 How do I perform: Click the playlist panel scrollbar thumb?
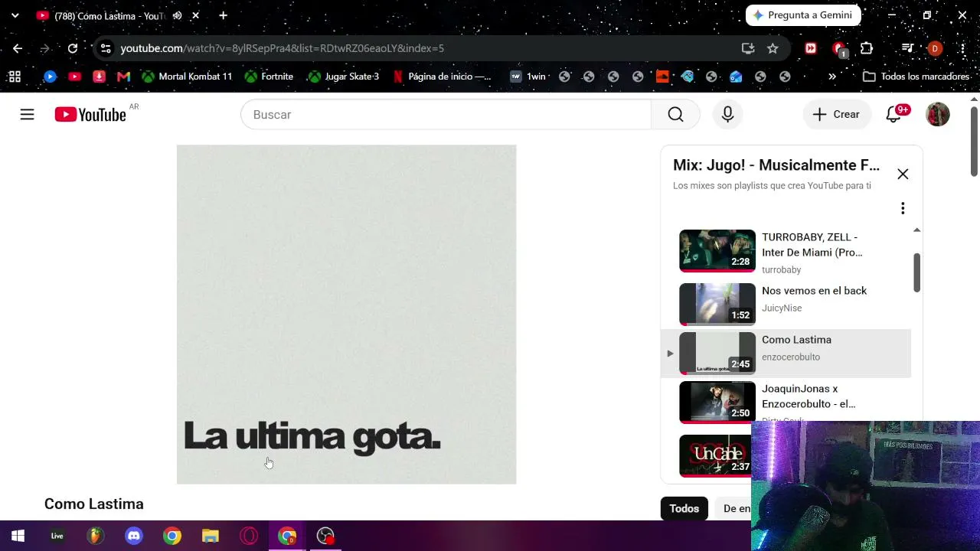(916, 272)
